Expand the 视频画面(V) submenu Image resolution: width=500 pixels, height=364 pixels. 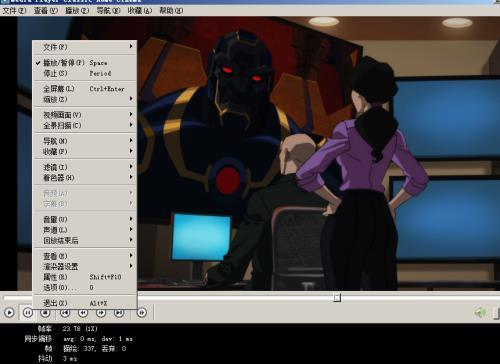(85, 115)
